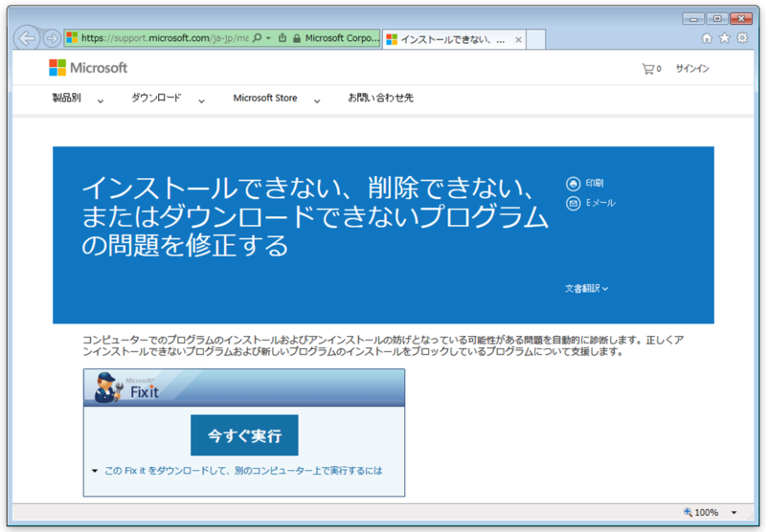
Task: Click お問い合わせ先 menu item
Action: 380,98
